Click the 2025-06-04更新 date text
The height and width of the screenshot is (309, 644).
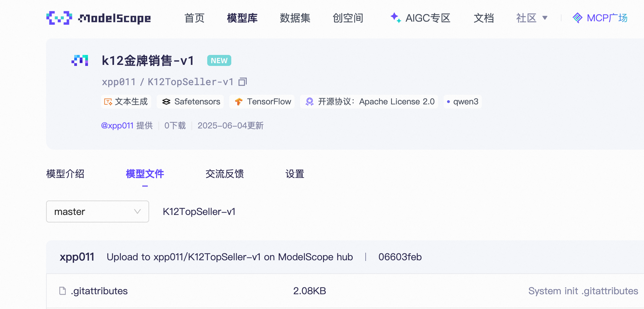tap(231, 126)
